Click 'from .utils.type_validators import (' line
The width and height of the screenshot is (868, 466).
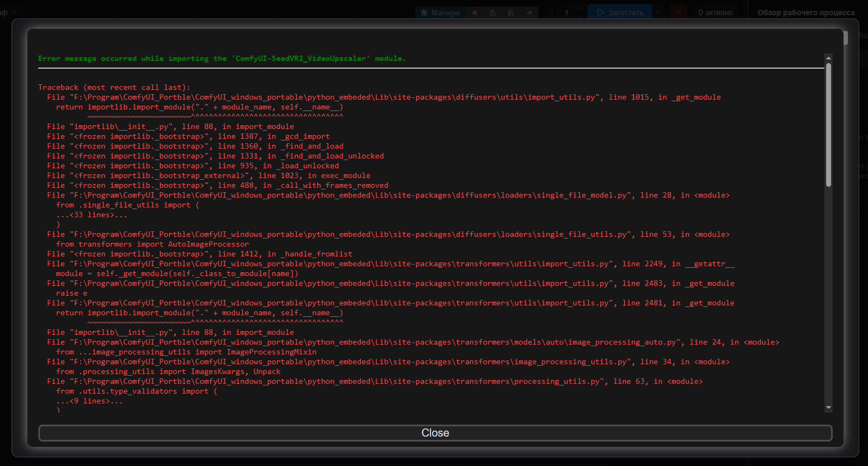click(137, 391)
